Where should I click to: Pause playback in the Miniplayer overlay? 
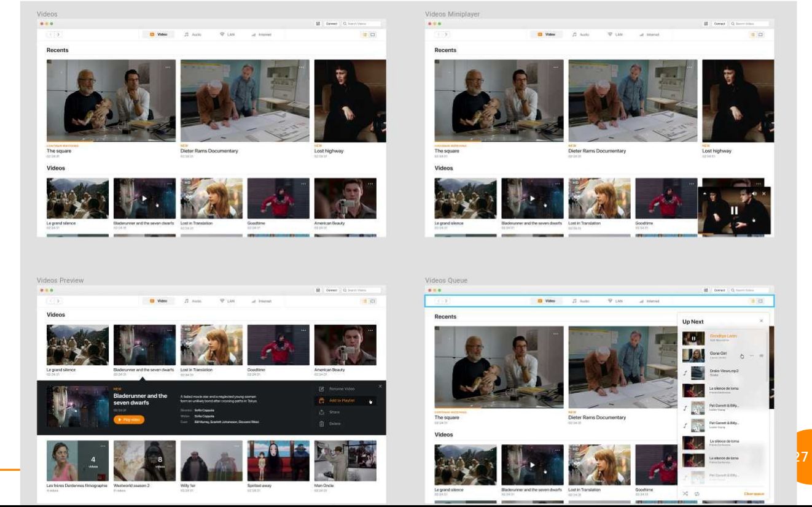(x=734, y=211)
